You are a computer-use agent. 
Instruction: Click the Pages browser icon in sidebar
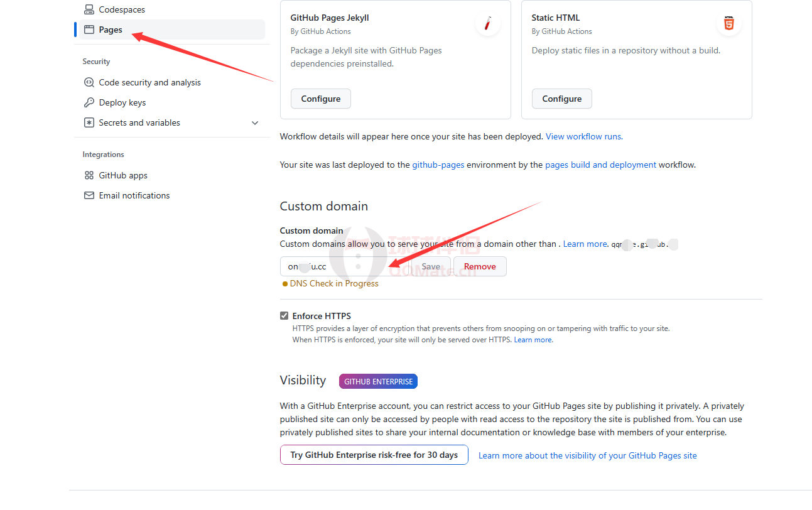89,30
